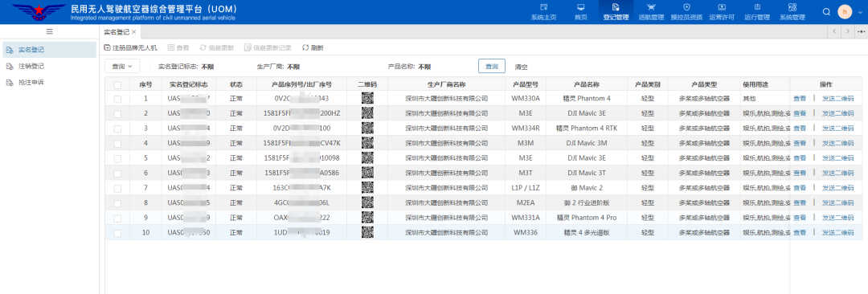The image size is (868, 294).
Task: Click the WM331A model cell
Action: coord(526,218)
